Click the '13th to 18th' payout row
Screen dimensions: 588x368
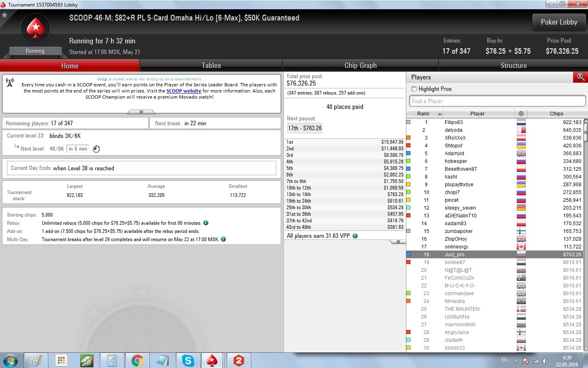(x=345, y=194)
